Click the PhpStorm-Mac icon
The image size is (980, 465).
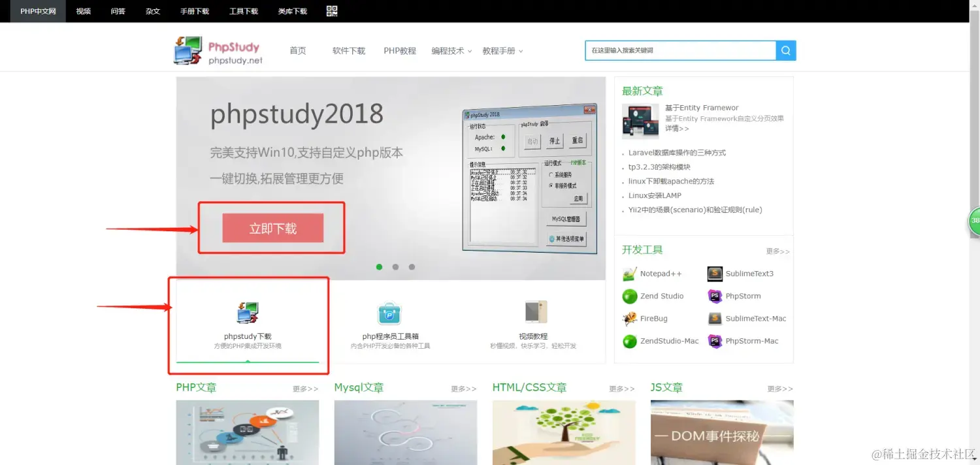(x=715, y=341)
